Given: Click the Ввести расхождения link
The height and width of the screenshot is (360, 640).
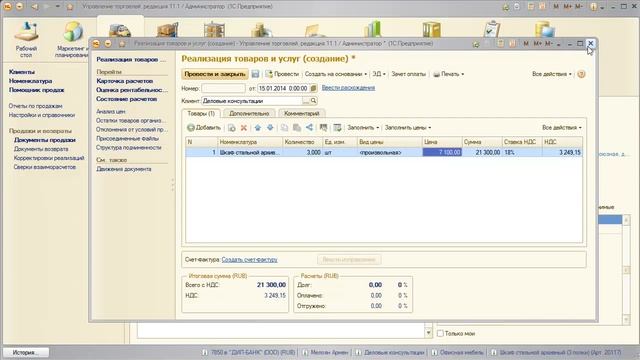Looking at the screenshot, I should (x=348, y=88).
